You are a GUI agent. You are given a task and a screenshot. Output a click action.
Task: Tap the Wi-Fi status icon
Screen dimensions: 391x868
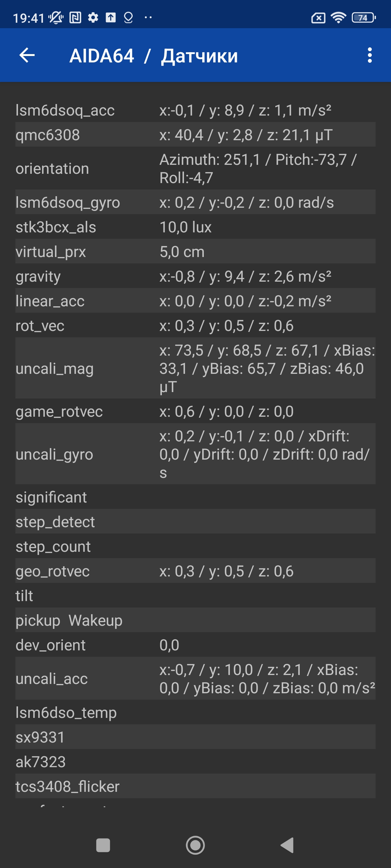tap(338, 18)
